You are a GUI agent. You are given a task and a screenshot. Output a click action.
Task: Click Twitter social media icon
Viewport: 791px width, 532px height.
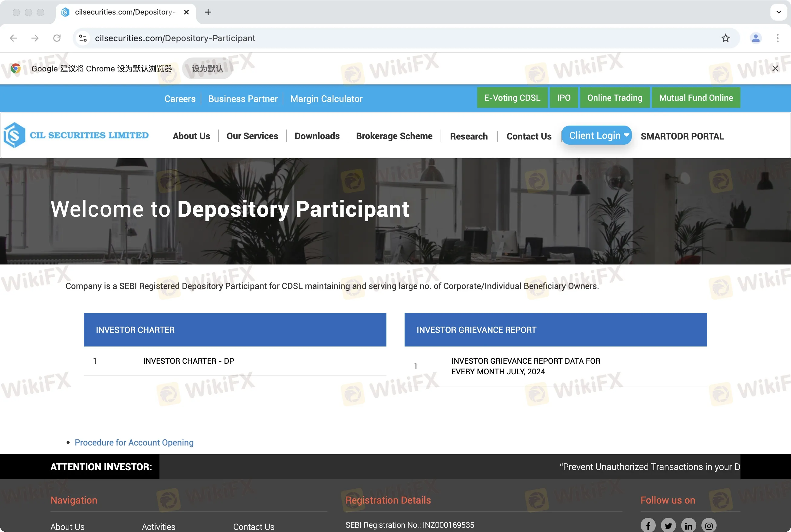[669, 524]
